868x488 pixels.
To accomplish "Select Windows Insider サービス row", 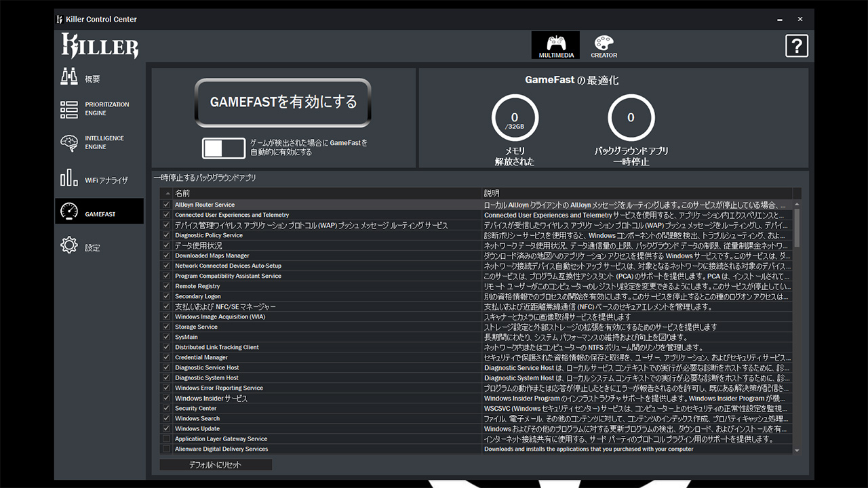I will point(476,398).
